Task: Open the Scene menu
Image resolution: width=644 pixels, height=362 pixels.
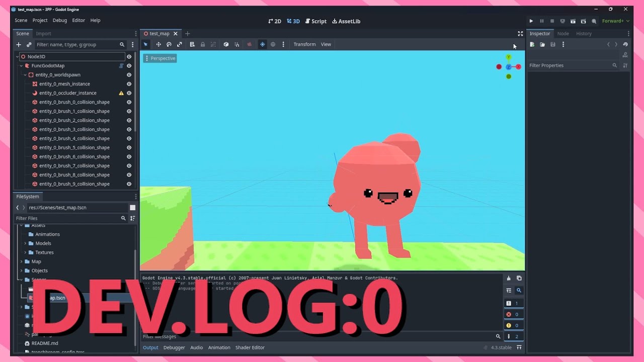Action: (x=21, y=20)
